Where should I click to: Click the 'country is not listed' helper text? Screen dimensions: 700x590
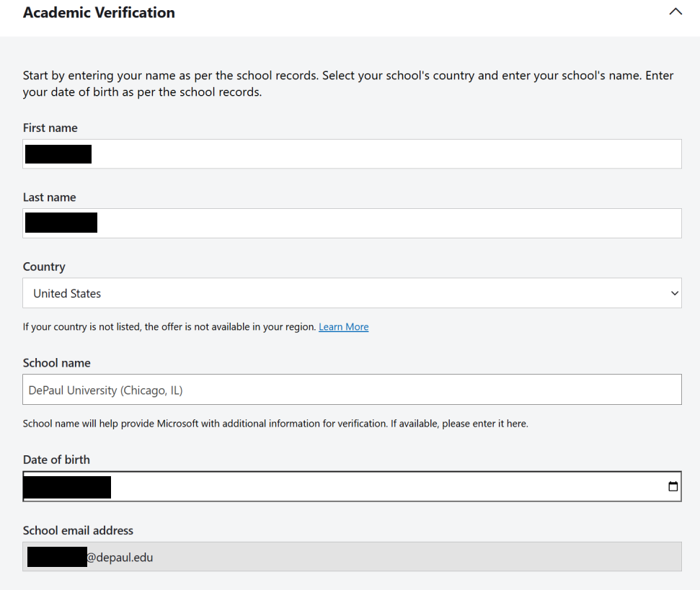pos(169,327)
